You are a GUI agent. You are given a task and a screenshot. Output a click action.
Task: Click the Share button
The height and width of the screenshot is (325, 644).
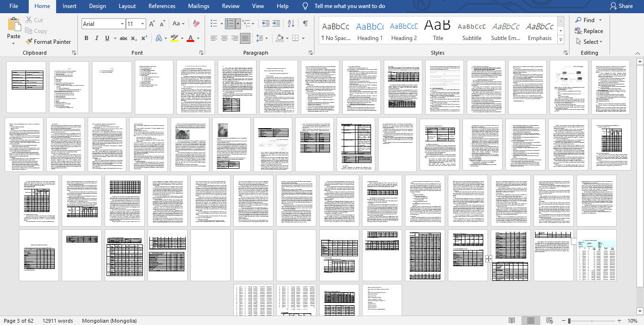(x=621, y=6)
